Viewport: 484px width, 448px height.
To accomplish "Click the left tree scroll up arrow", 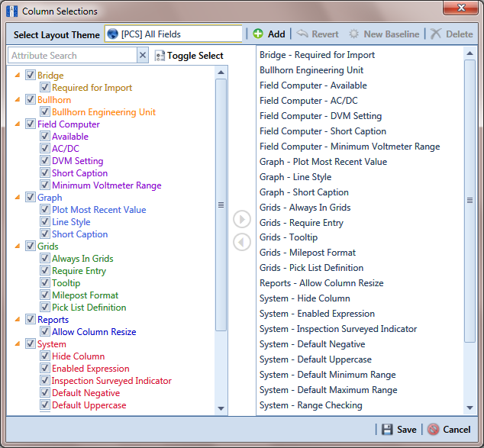I will (221, 73).
